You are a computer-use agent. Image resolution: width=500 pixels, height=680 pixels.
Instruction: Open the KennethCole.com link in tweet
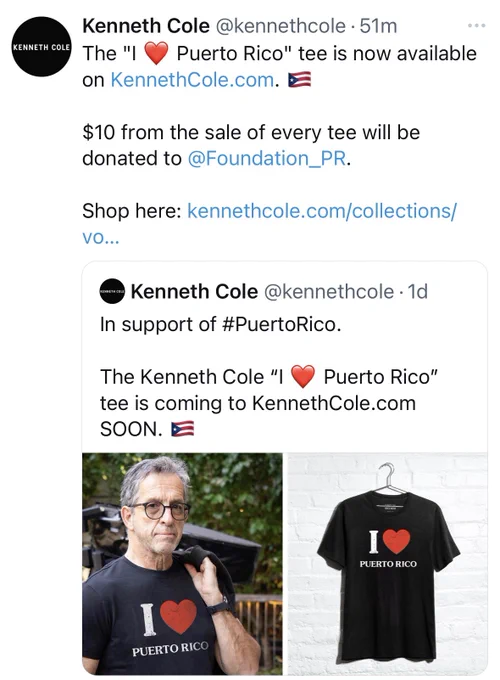pos(193,80)
